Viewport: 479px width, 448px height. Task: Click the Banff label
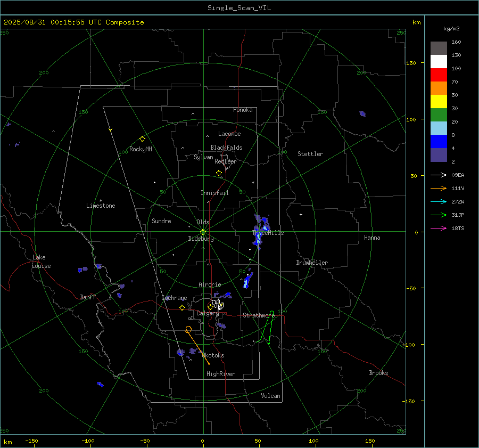point(88,297)
